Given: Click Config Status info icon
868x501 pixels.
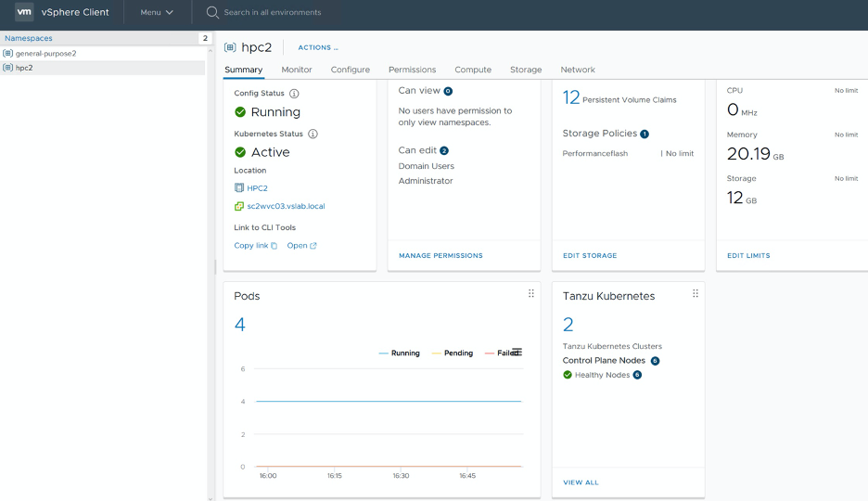Looking at the screenshot, I should point(294,94).
